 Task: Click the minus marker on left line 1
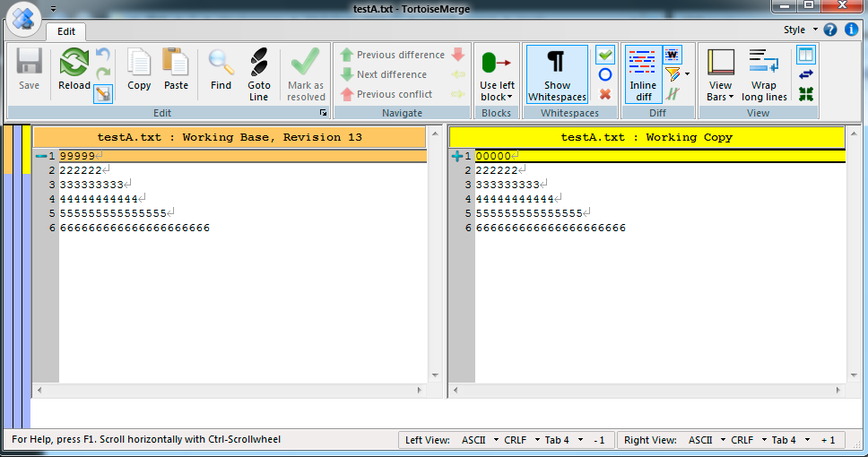click(40, 156)
